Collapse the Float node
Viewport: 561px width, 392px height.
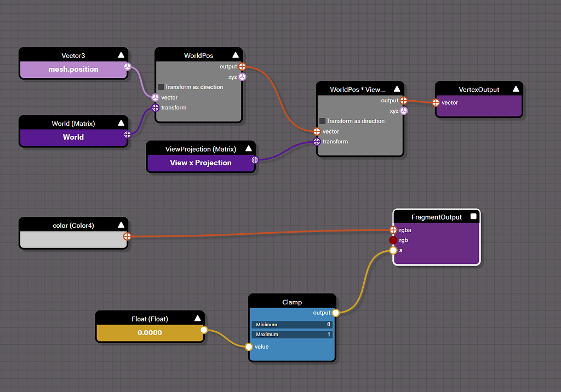coord(197,319)
